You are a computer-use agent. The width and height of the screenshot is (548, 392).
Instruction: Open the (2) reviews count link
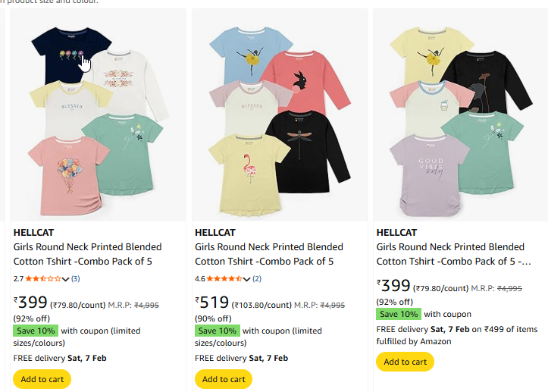click(257, 279)
